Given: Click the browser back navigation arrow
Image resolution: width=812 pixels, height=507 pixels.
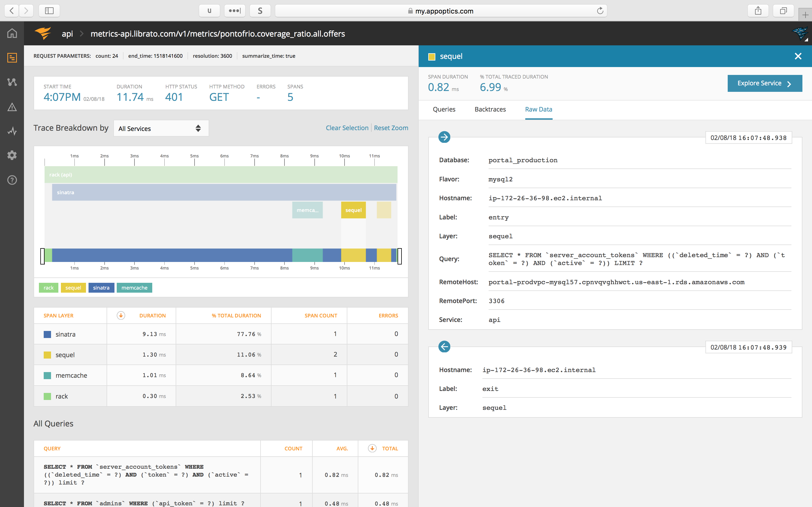Looking at the screenshot, I should pos(12,10).
